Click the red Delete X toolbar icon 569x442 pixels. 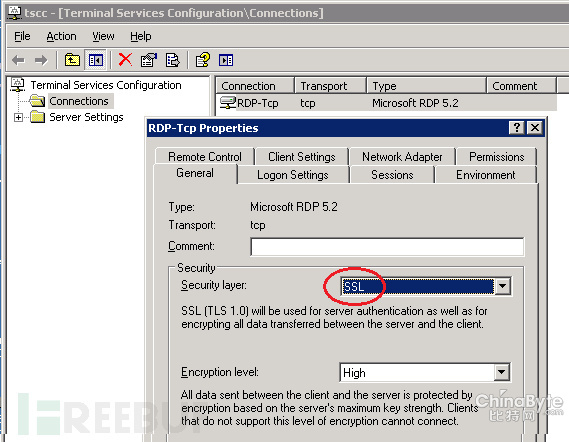click(125, 60)
